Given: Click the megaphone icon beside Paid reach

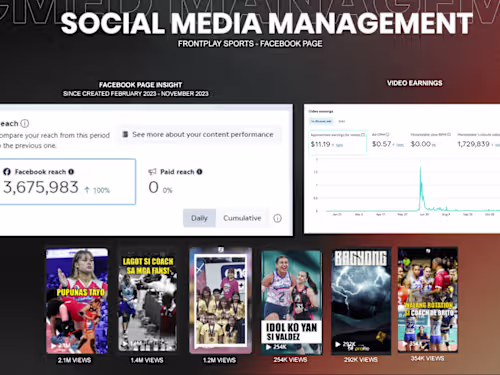Looking at the screenshot, I should (x=152, y=172).
